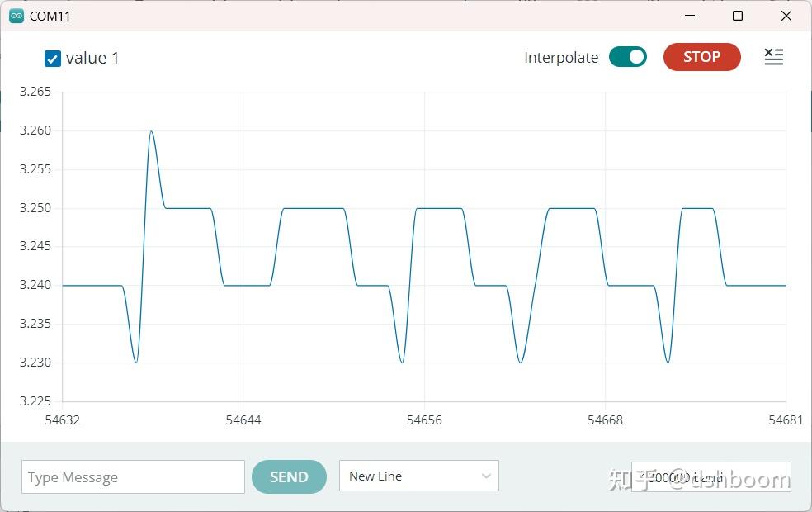The height and width of the screenshot is (512, 812).
Task: Toggle value 1 series visibility
Action: point(52,58)
